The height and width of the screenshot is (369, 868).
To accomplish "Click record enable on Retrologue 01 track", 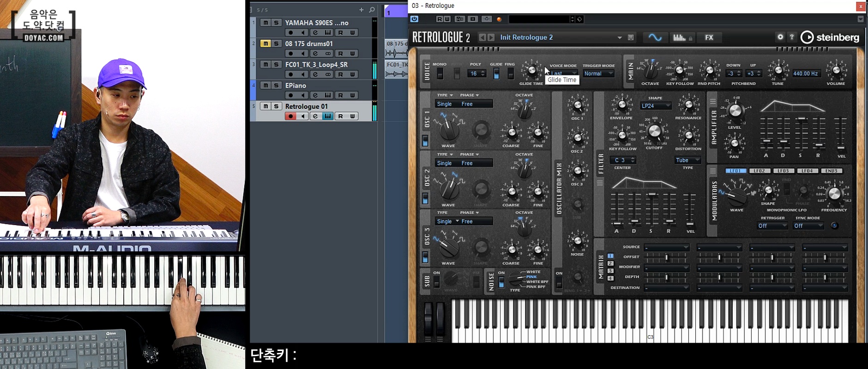I will pyautogui.click(x=290, y=116).
